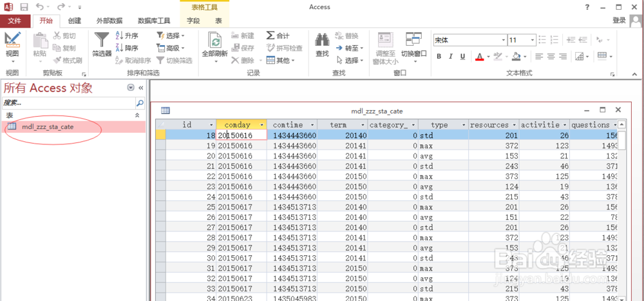Click the select-all corner of datasheet

coord(160,124)
